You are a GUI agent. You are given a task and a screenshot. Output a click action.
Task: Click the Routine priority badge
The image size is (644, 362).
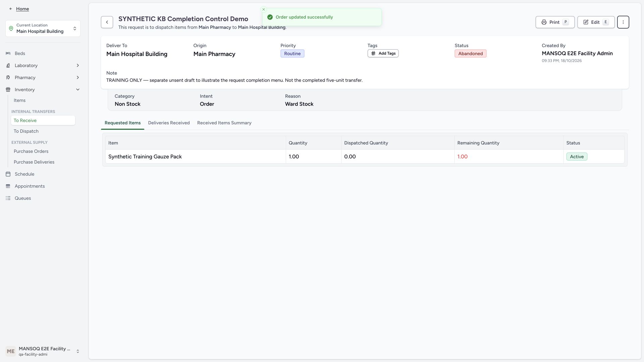292,54
